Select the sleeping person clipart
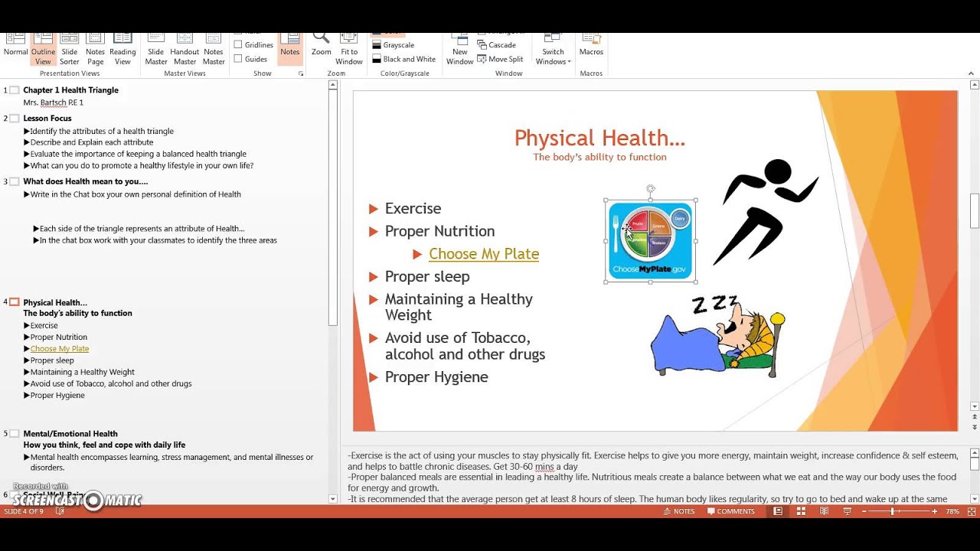This screenshot has width=980, height=551. [x=717, y=336]
